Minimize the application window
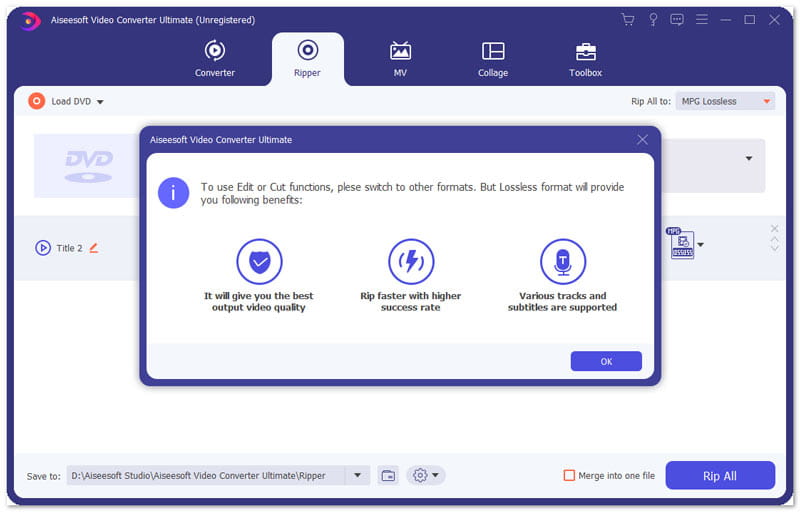Screen dimensions: 800x512 [x=726, y=20]
